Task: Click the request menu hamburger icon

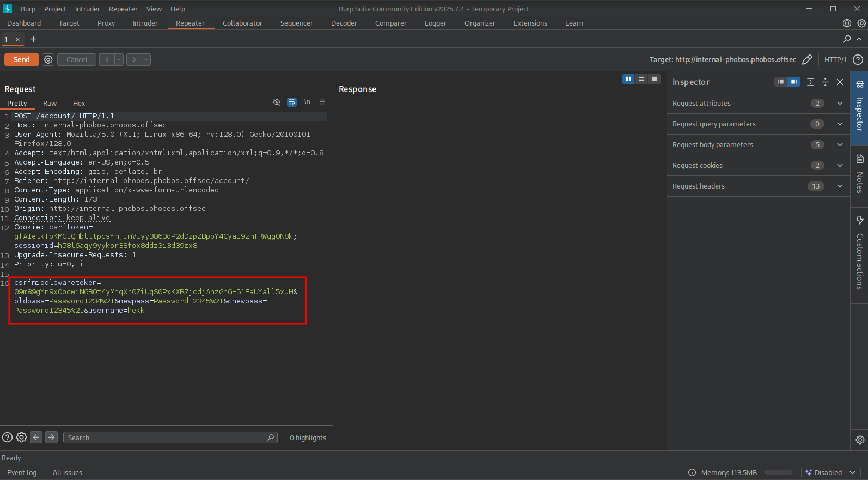Action: (x=322, y=102)
